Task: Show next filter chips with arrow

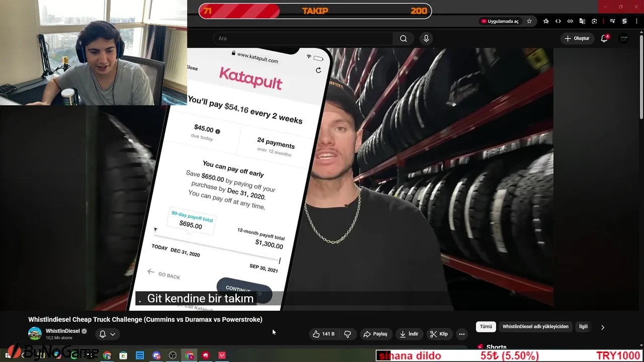Action: [x=603, y=327]
